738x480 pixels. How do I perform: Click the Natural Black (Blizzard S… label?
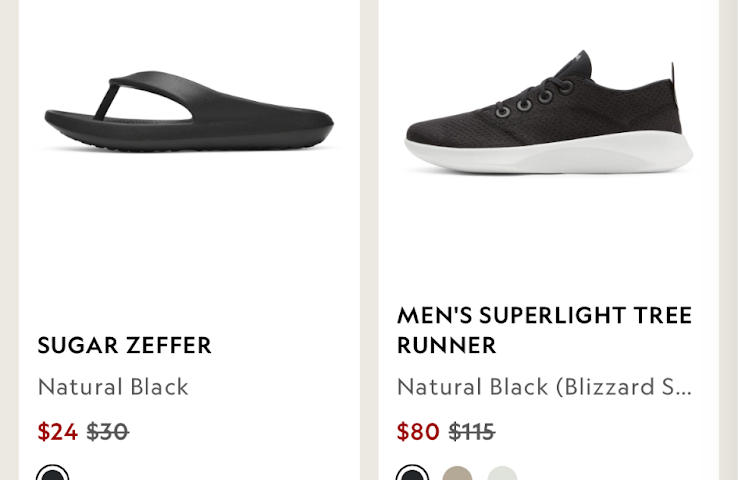544,386
